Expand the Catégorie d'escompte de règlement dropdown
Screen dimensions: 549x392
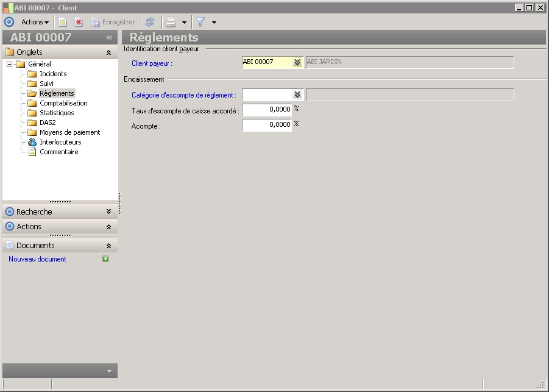coord(297,94)
